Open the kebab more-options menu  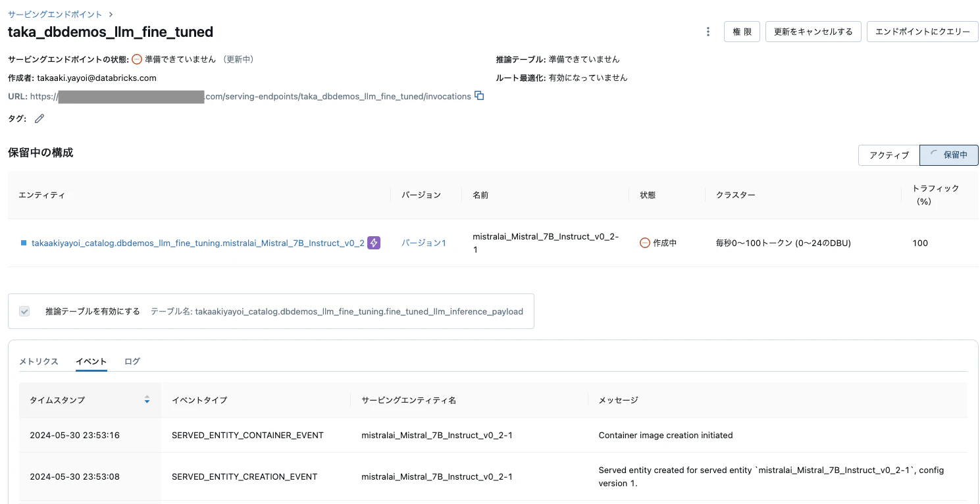coord(708,32)
